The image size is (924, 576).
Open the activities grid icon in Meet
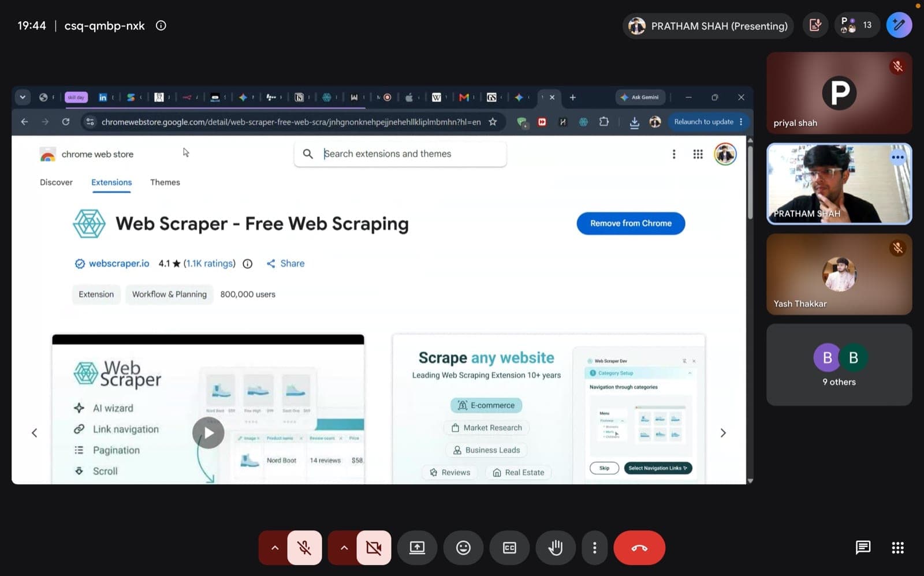[897, 547]
